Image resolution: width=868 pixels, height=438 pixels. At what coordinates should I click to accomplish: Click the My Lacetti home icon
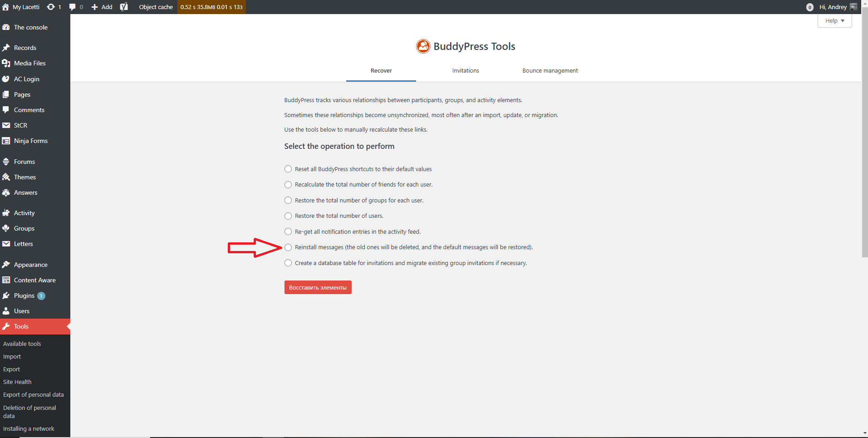click(5, 7)
